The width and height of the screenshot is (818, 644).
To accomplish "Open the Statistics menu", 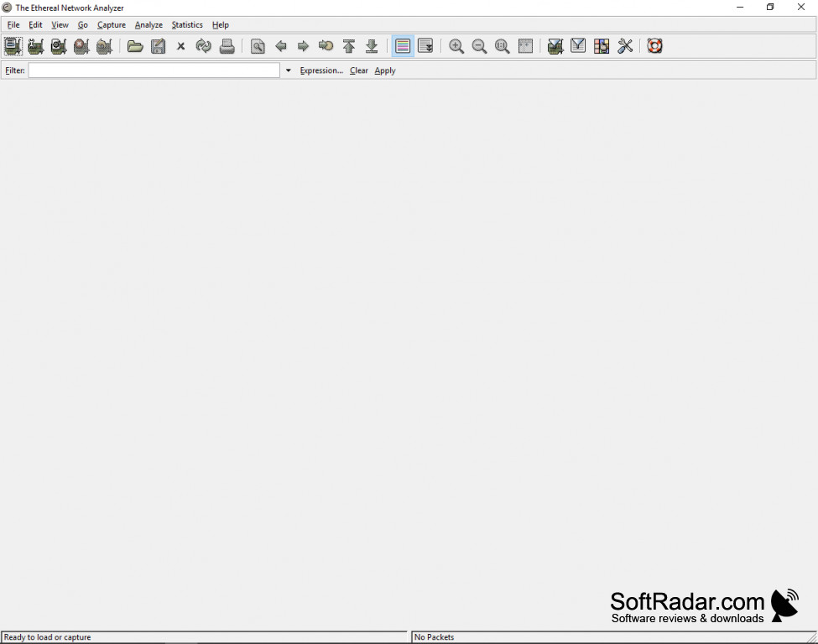I will pyautogui.click(x=187, y=25).
